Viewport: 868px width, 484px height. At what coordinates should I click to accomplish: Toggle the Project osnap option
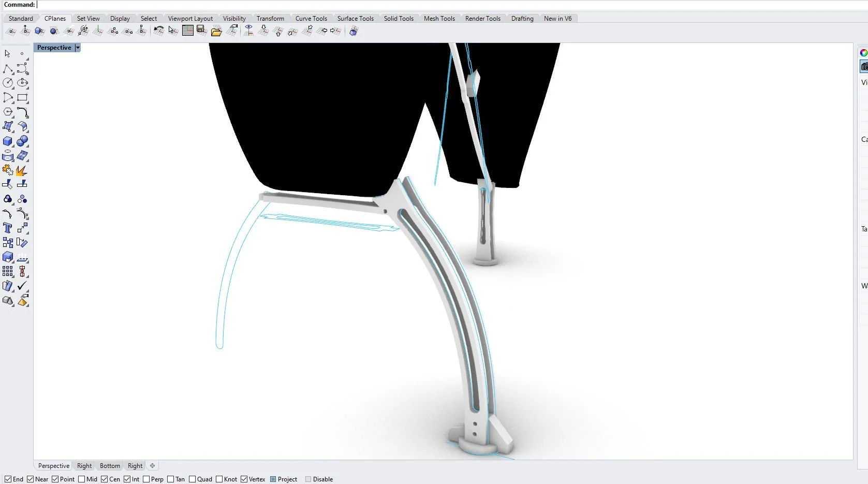point(284,479)
